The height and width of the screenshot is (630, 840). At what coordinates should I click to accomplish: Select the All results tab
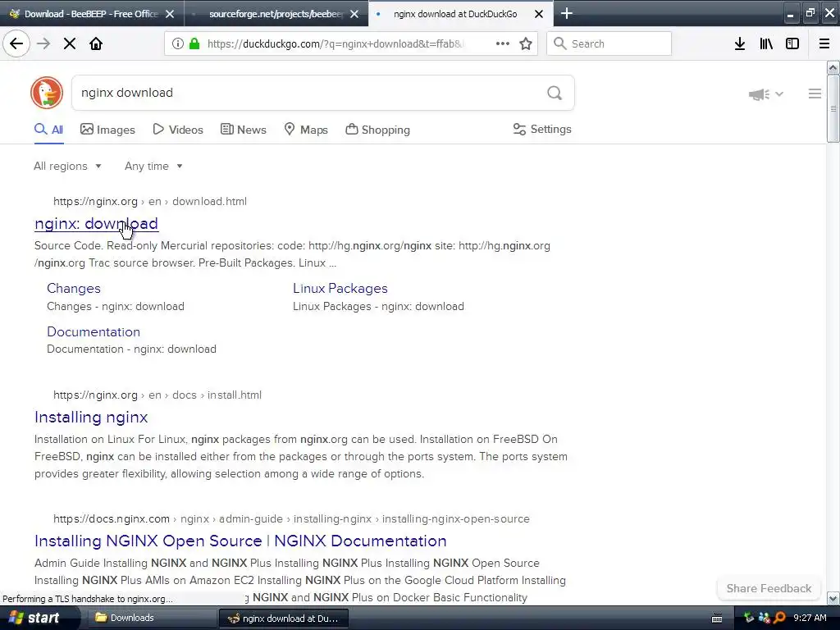pos(48,129)
